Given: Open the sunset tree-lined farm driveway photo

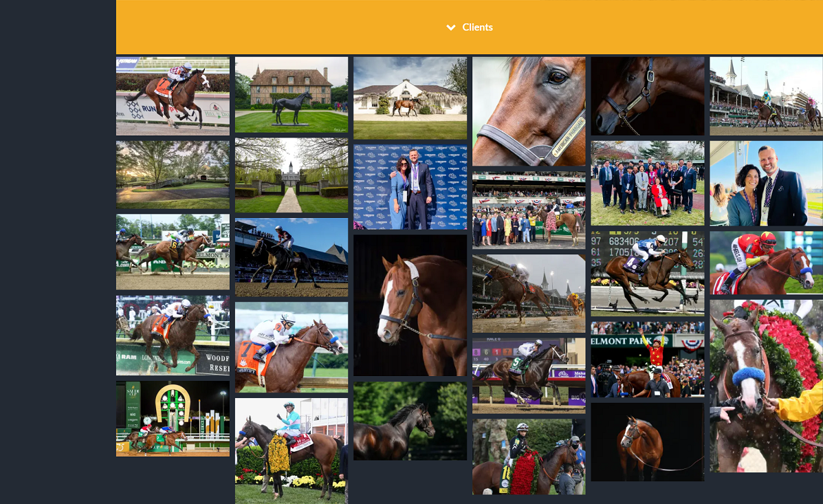Looking at the screenshot, I should [173, 175].
